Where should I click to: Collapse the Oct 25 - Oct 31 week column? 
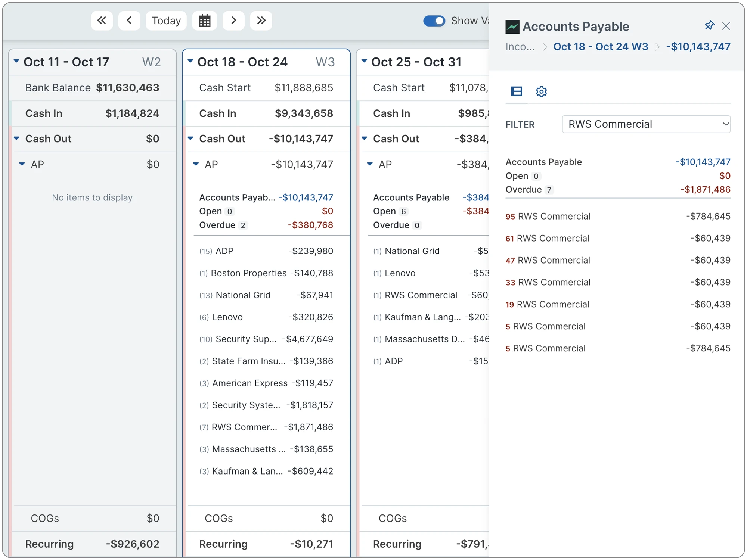365,60
